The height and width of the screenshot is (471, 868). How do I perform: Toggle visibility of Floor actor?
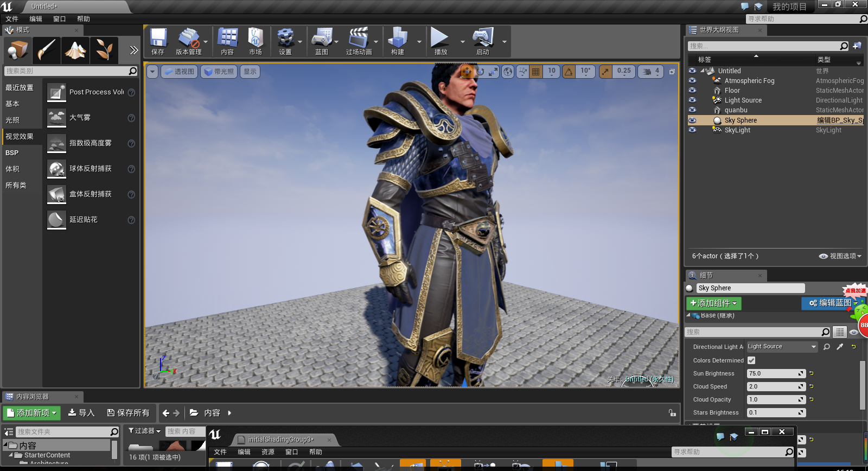coord(692,90)
